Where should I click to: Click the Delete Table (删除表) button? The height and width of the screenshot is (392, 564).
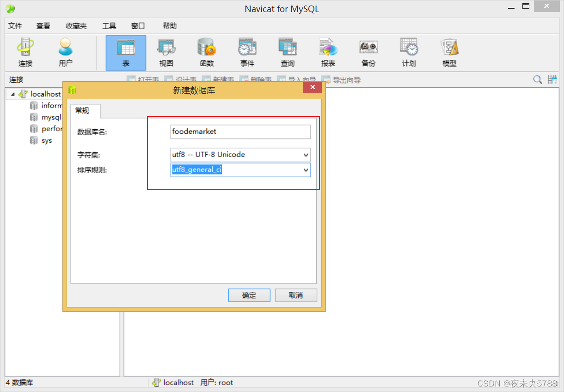(256, 80)
